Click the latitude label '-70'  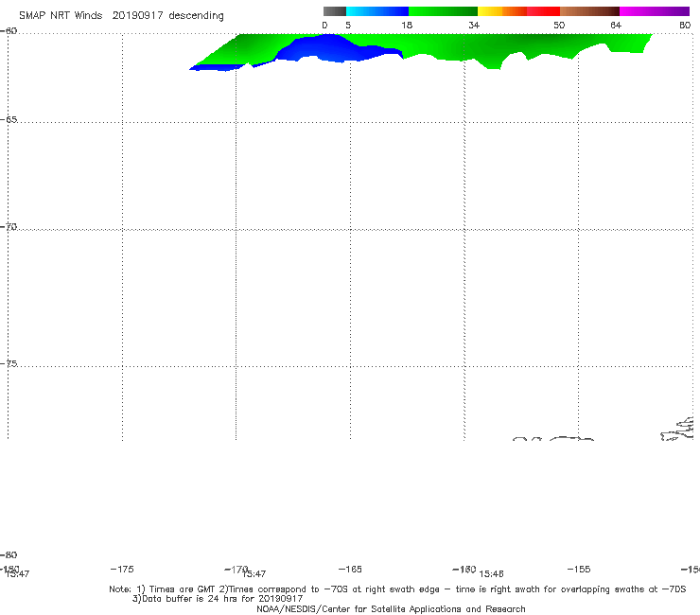[9, 227]
